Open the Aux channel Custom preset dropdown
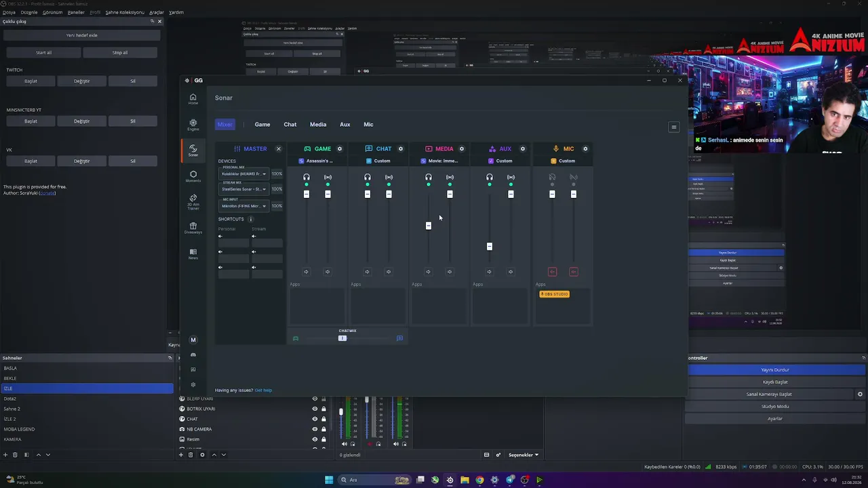This screenshot has width=868, height=488. pyautogui.click(x=500, y=161)
